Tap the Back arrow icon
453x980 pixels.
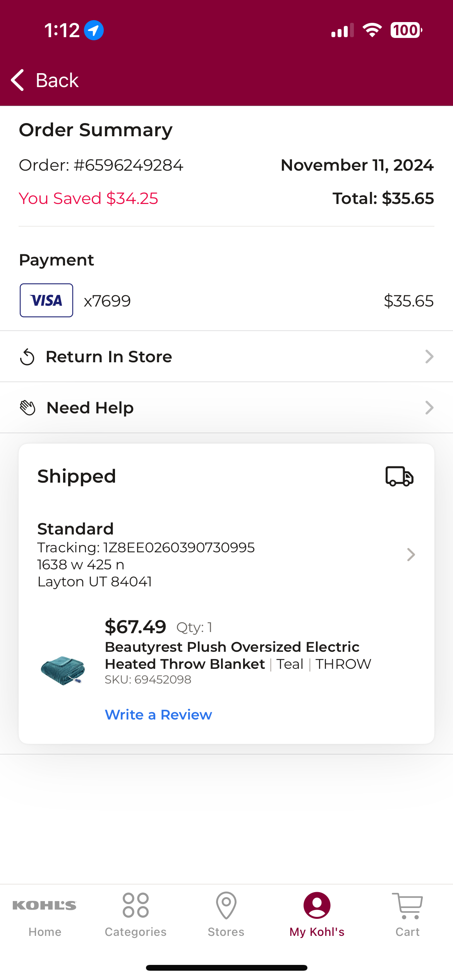(17, 80)
